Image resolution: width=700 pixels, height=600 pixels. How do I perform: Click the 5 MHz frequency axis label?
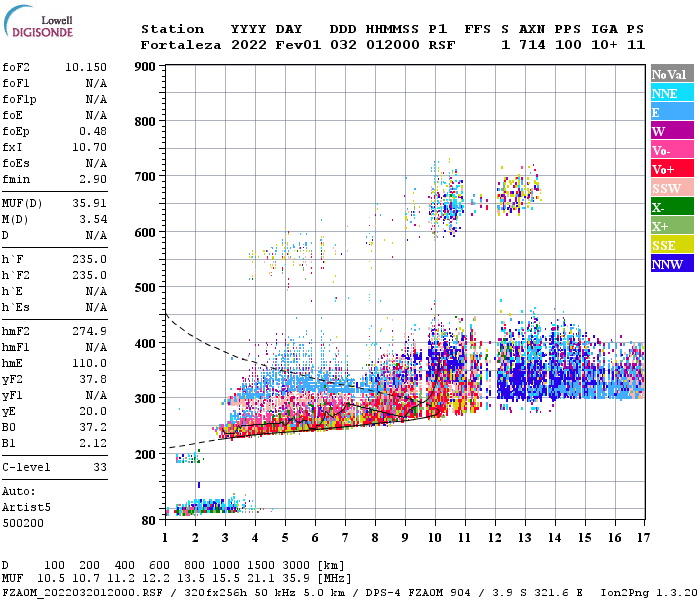coord(285,538)
